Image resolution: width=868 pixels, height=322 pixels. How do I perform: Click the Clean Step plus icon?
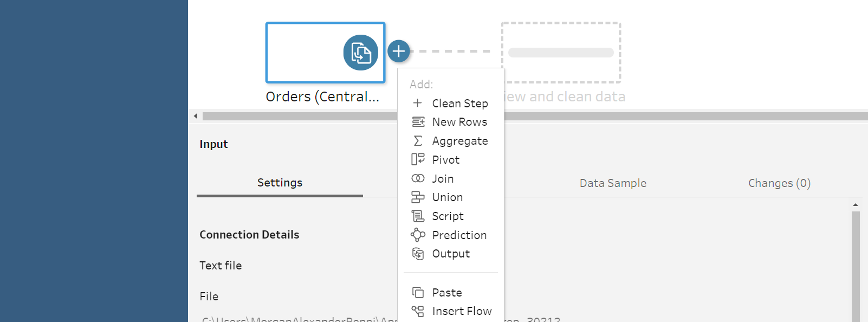tap(418, 103)
